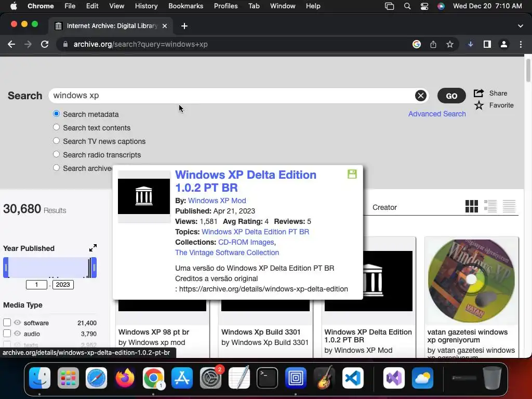
Task: Open Chrome downloads icon
Action: pos(470,44)
